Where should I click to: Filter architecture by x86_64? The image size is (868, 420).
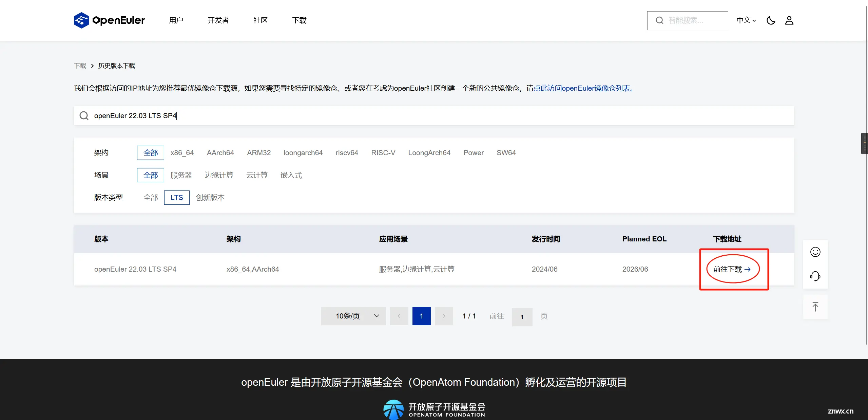182,153
